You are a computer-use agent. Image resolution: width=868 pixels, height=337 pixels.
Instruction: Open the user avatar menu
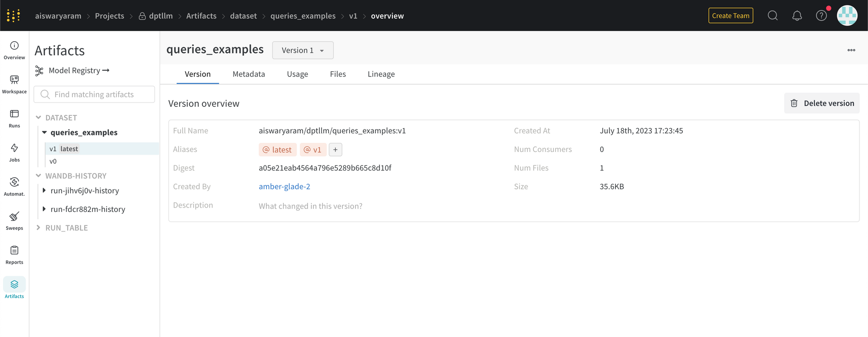point(847,16)
